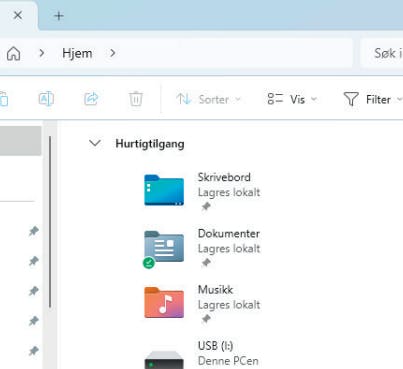Open the Skrivebord folder icon

tap(164, 190)
